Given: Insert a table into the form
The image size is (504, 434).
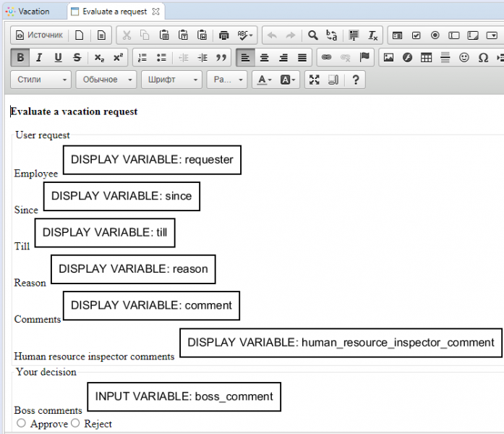Looking at the screenshot, I should [x=427, y=58].
